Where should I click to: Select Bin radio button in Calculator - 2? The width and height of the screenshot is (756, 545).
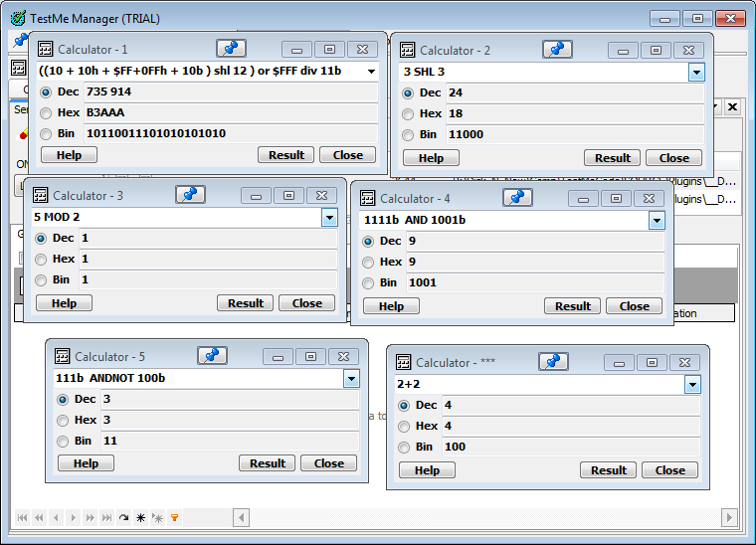coord(408,135)
